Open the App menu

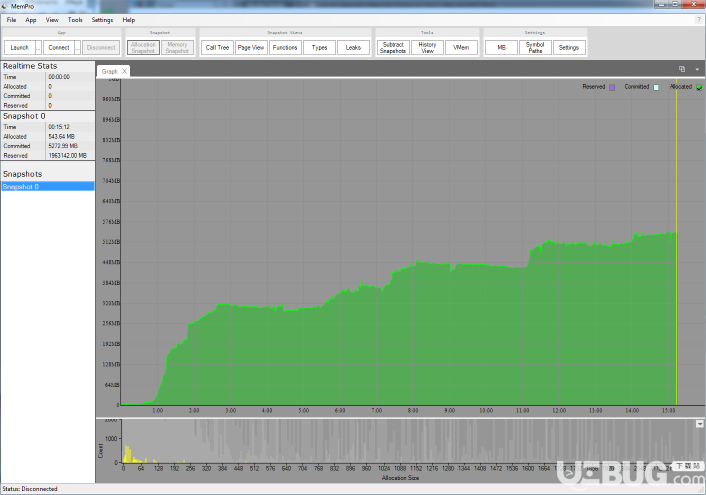click(x=31, y=20)
